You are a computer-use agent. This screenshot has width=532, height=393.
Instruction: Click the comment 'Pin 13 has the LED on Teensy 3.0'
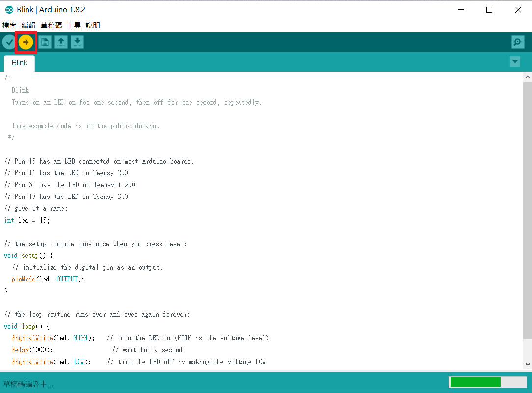tap(66, 196)
